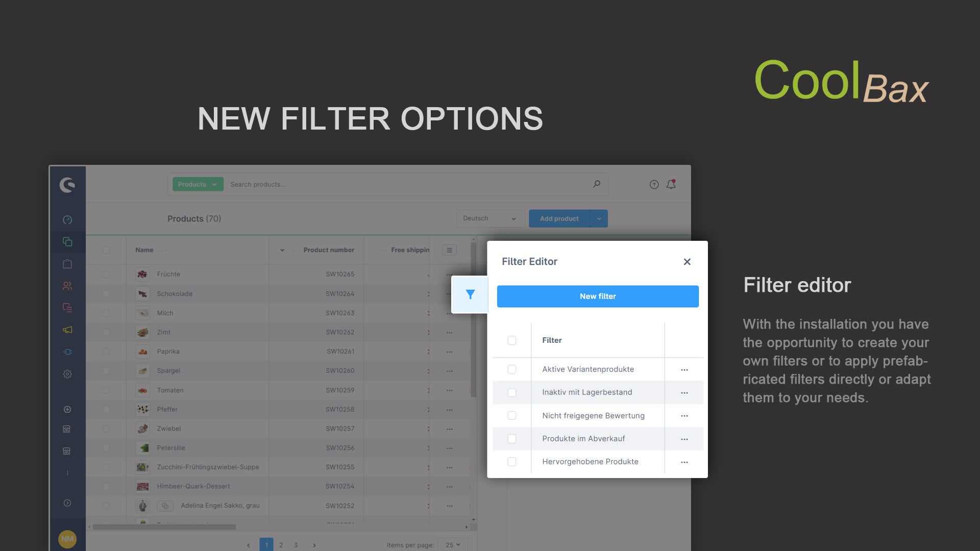
Task: Click the notifications bell icon
Action: click(x=671, y=184)
